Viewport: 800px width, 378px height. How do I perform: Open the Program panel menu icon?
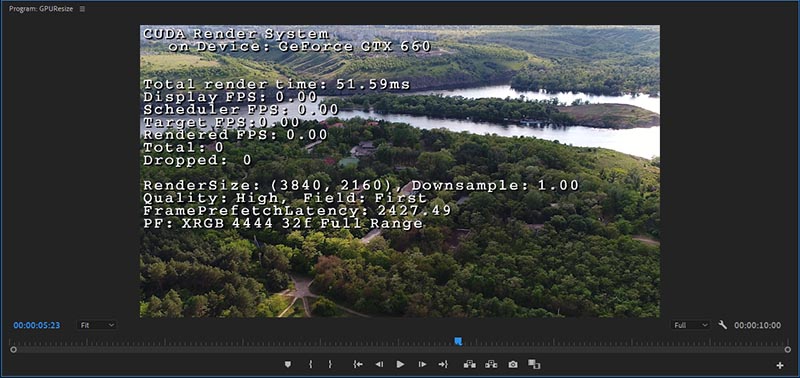point(82,9)
